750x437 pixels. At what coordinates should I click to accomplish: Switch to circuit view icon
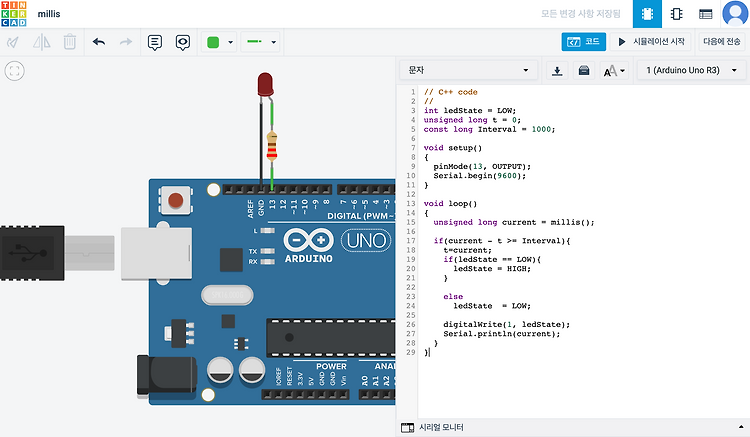click(647, 14)
